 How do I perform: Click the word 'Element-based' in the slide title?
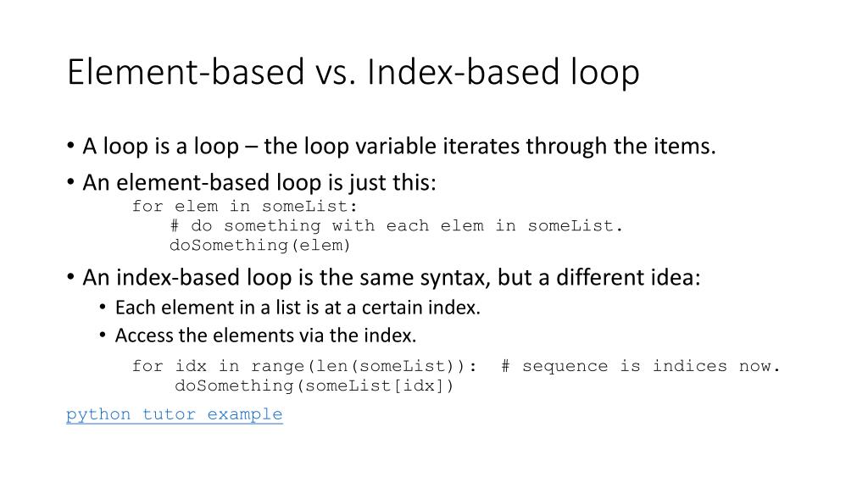[186, 71]
